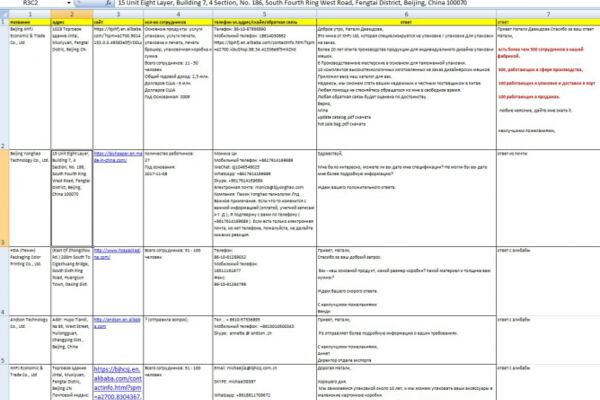The height and width of the screenshot is (400, 600).
Task: Click the yellow 'кол-во сотрудников' header cell
Action: (x=178, y=22)
